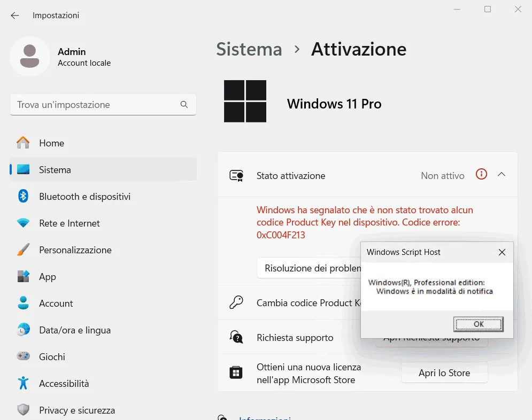Click the error info icon next to Non attivo

[x=481, y=174]
